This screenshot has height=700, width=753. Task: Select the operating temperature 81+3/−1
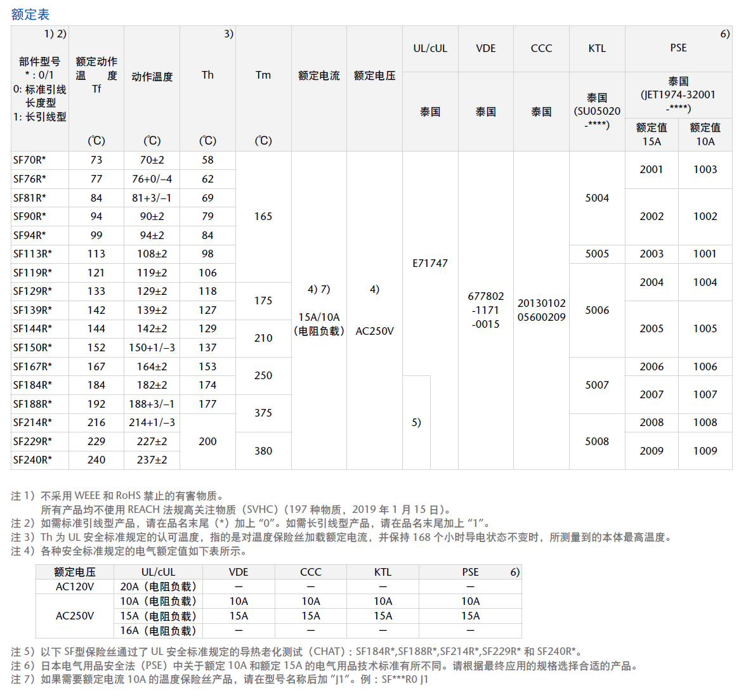[x=152, y=198]
